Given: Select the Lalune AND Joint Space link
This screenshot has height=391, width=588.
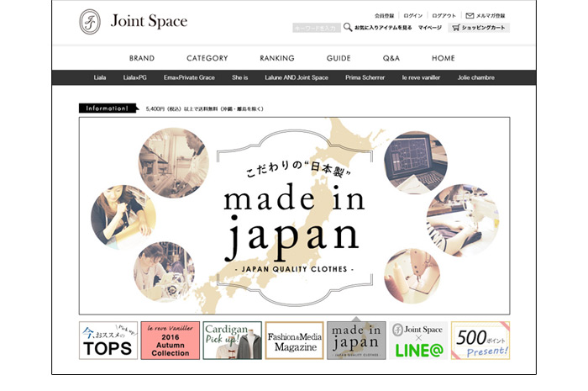Looking at the screenshot, I should 297,77.
